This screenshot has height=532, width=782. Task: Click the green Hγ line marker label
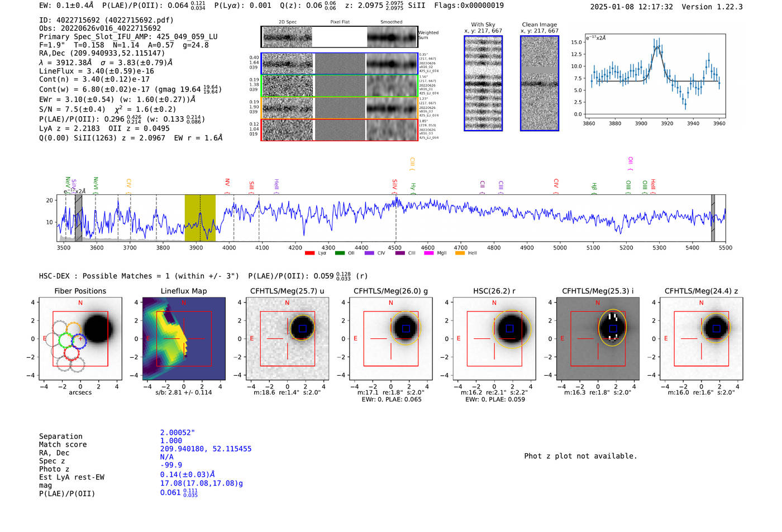pos(413,187)
